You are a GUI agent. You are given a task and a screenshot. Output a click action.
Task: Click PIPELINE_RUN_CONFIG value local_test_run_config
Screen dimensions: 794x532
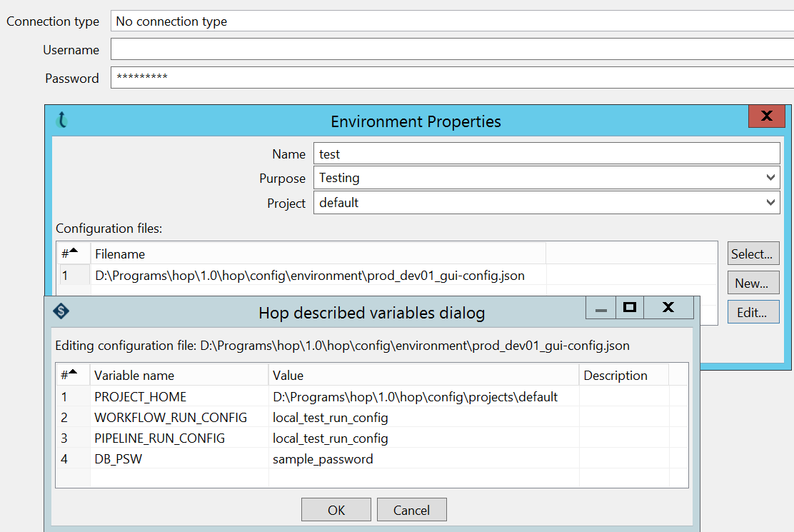pyautogui.click(x=423, y=438)
